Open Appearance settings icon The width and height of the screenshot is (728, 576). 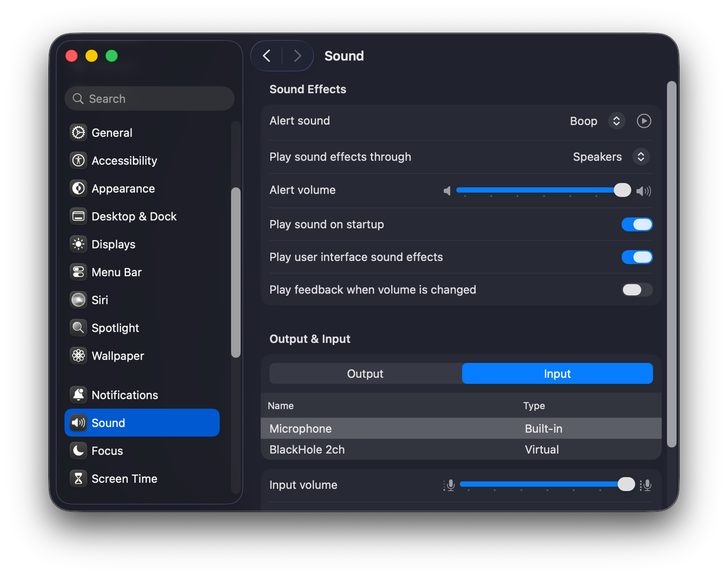click(78, 188)
